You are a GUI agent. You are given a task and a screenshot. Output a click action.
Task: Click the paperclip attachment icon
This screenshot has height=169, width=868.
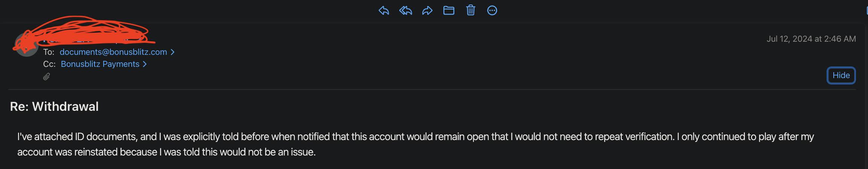(x=46, y=77)
